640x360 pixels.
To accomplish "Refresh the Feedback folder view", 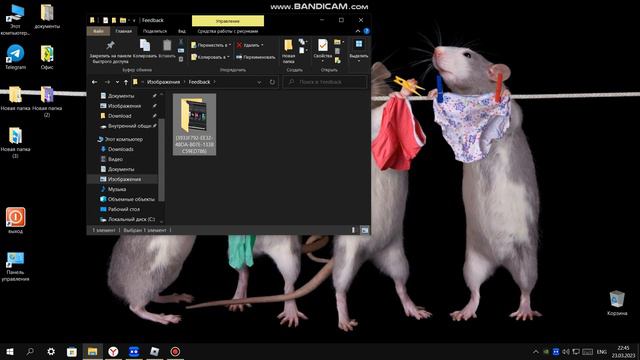I will point(272,82).
